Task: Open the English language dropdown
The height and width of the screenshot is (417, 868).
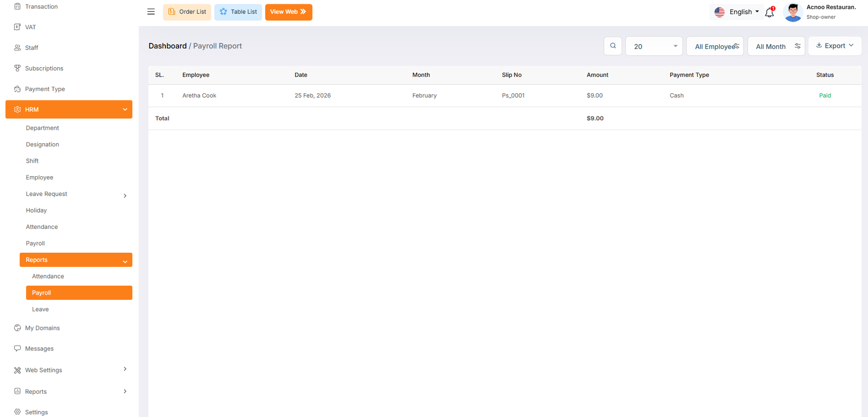Action: coord(737,12)
